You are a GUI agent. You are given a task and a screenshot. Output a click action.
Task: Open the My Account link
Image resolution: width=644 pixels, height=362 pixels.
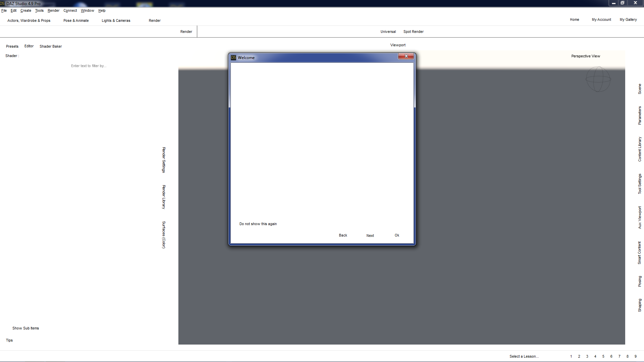(x=601, y=20)
